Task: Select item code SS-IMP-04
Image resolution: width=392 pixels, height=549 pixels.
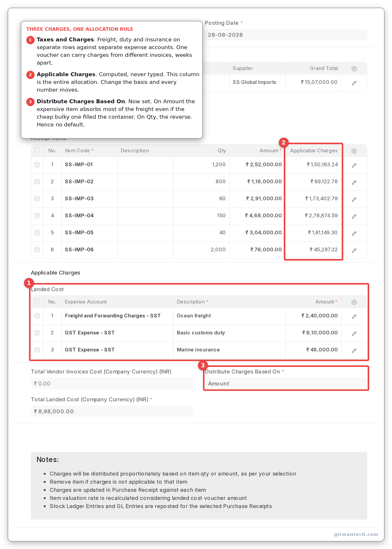Action: (79, 215)
